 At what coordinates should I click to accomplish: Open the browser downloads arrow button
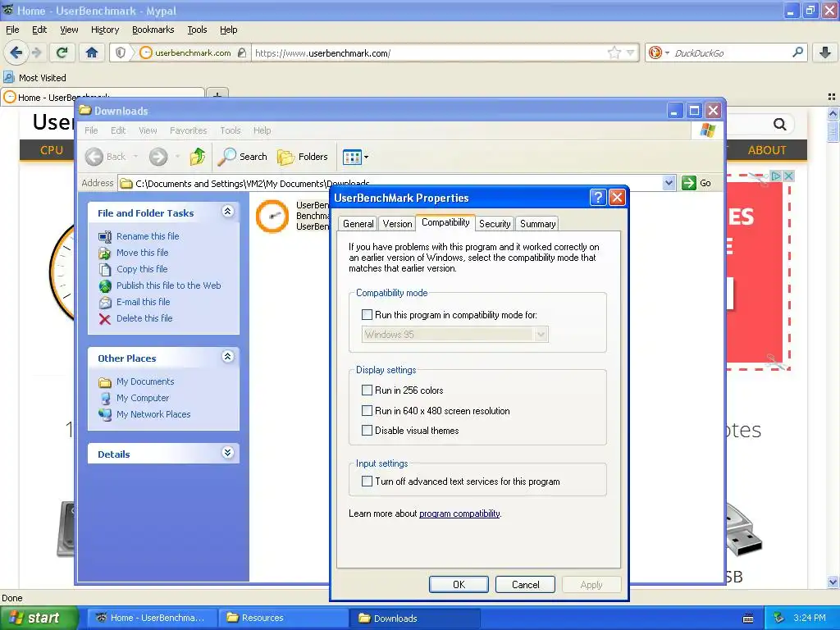825,52
